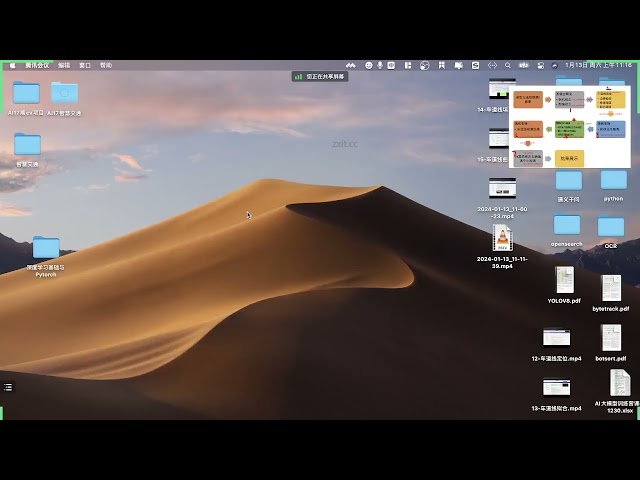
Task: Select the 12-车道线定位.mp4 video thumbnail
Action: coord(557,338)
